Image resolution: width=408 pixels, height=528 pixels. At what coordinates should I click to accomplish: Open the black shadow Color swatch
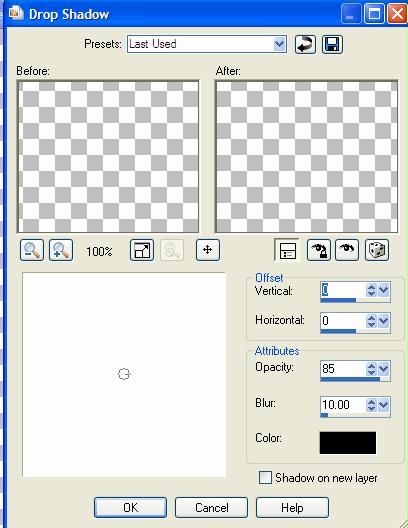(x=348, y=443)
